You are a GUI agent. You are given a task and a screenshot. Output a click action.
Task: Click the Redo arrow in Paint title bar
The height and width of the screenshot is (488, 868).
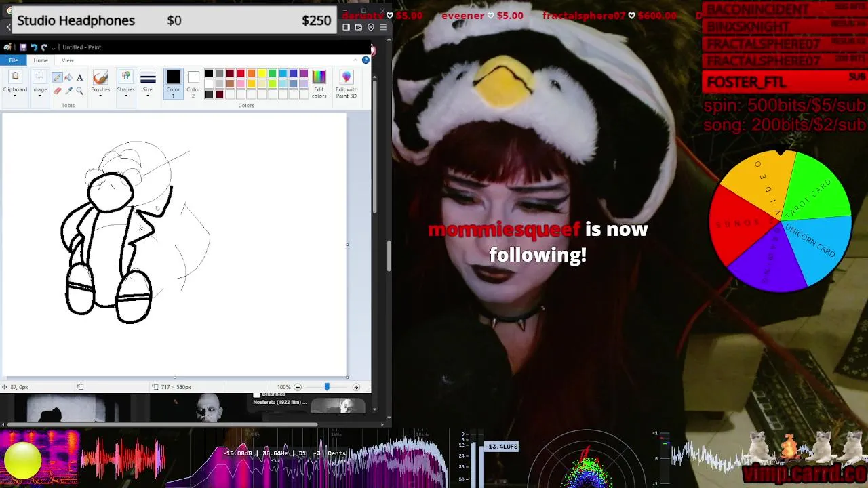point(44,47)
